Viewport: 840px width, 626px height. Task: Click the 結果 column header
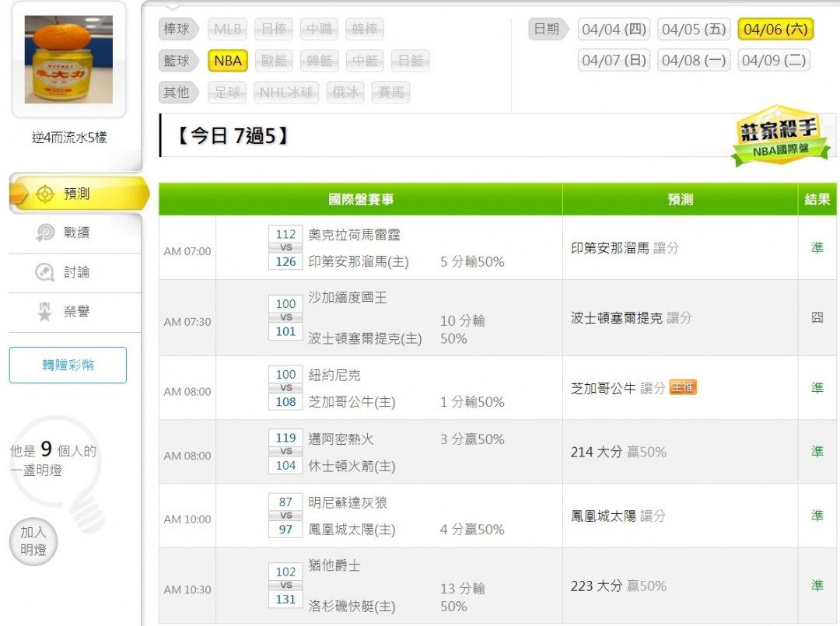(x=817, y=199)
